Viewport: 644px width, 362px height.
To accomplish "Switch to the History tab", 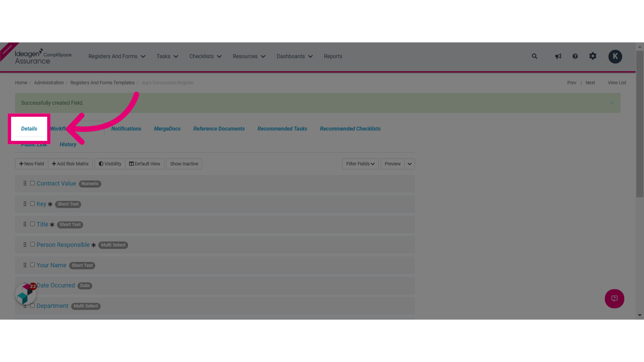I will click(x=68, y=144).
